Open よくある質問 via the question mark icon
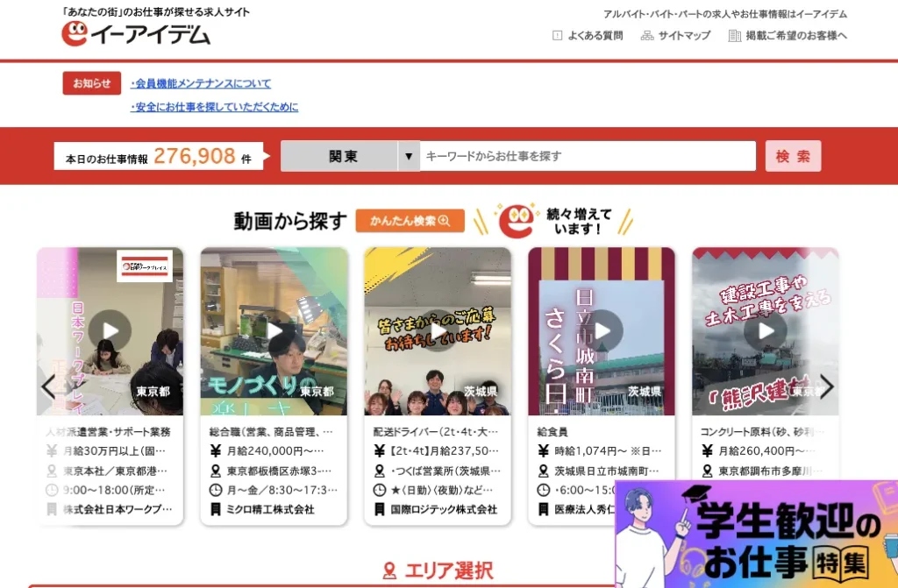 [x=556, y=36]
